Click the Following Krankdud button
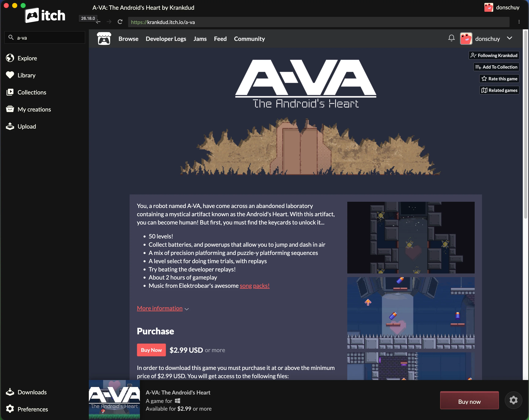Image resolution: width=529 pixels, height=420 pixels. (x=494, y=55)
